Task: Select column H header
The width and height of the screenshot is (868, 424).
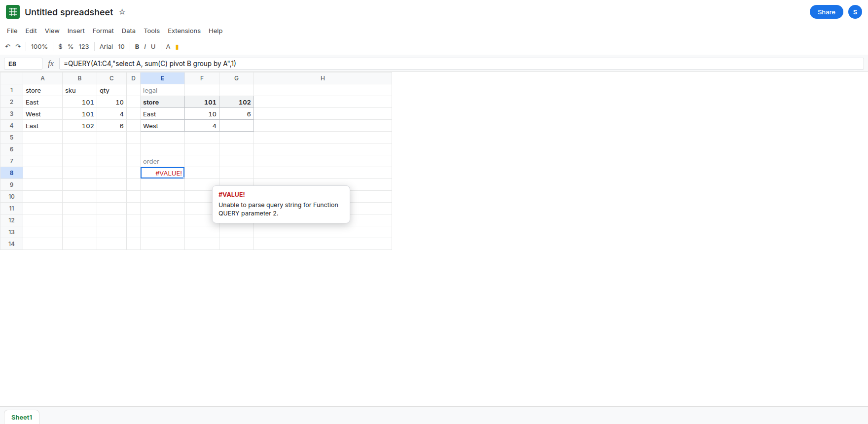Action: (x=323, y=78)
